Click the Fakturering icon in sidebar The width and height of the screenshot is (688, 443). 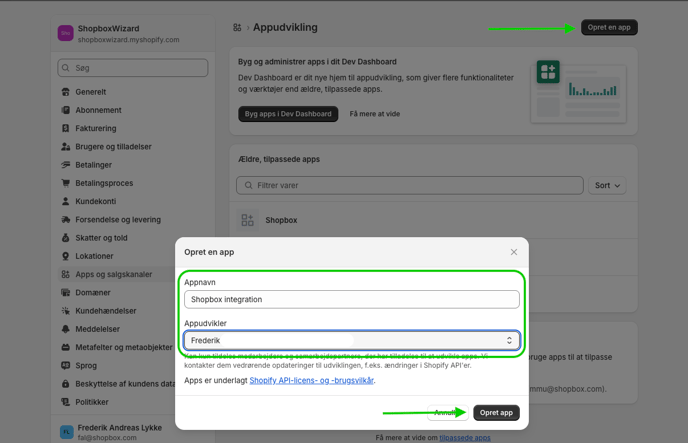coord(66,129)
